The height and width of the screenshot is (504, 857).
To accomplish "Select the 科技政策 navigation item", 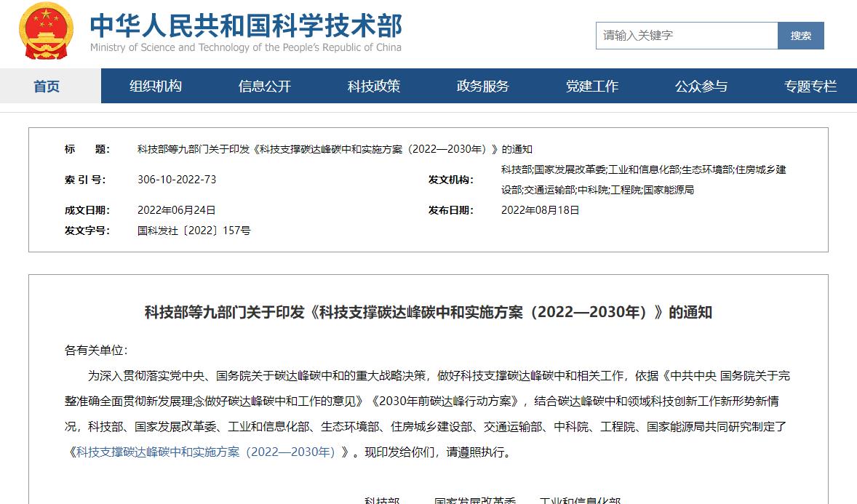I will click(x=374, y=87).
